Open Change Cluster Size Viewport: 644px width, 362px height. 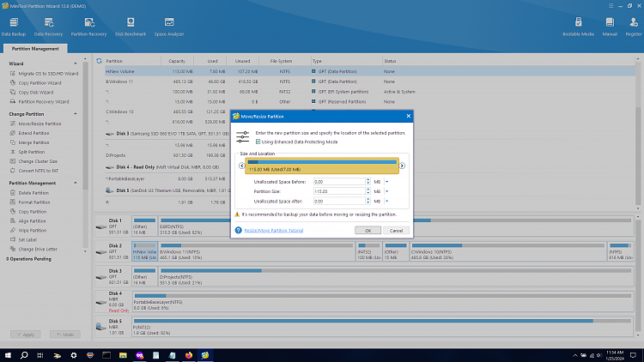(x=33, y=161)
